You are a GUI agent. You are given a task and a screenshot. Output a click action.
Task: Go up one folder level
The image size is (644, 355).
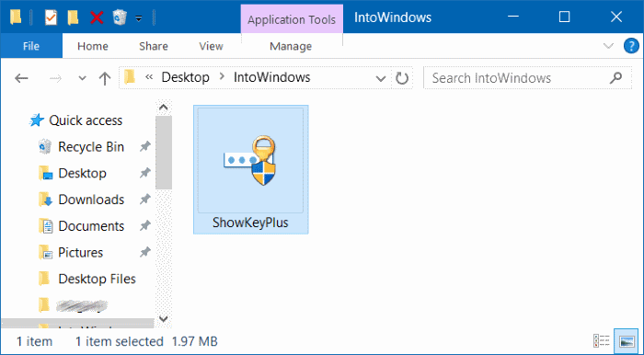105,78
